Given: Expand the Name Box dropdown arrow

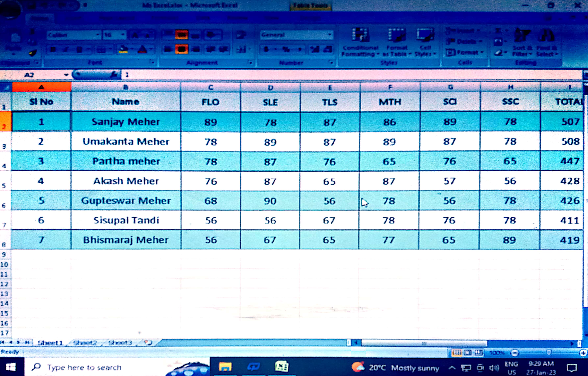Looking at the screenshot, I should pyautogui.click(x=66, y=75).
